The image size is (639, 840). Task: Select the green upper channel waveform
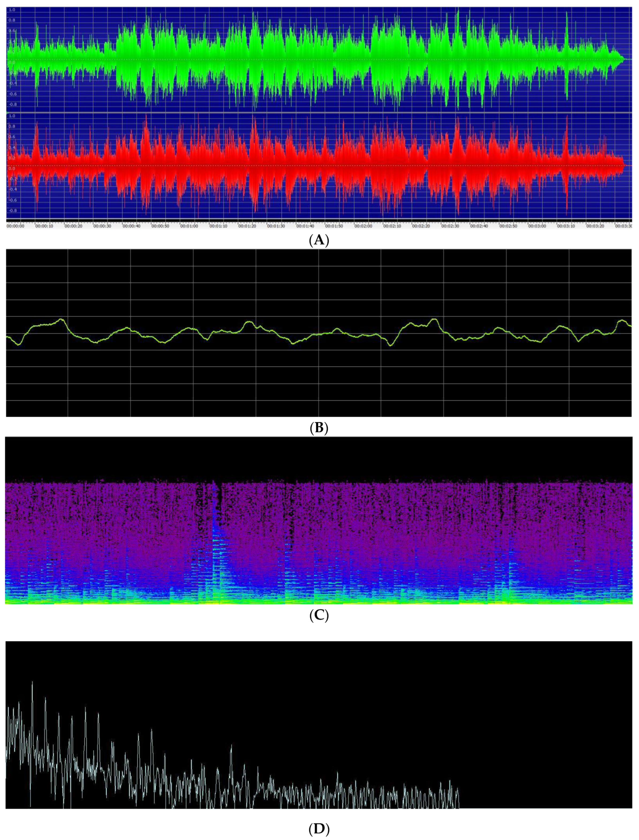point(316,59)
